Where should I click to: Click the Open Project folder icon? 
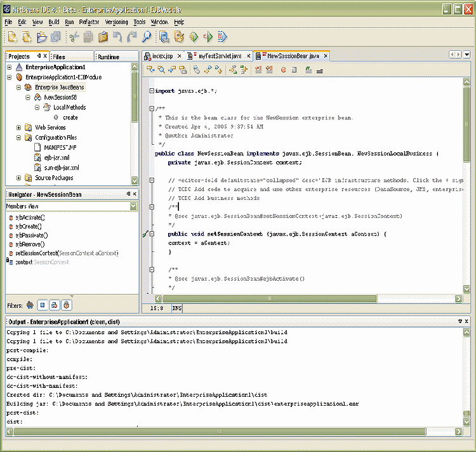coord(42,37)
